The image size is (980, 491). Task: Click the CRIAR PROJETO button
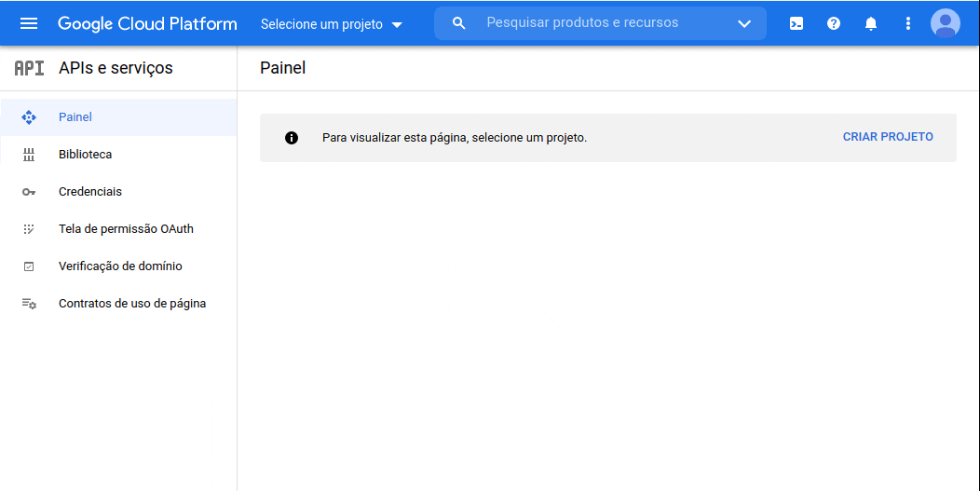pos(888,137)
